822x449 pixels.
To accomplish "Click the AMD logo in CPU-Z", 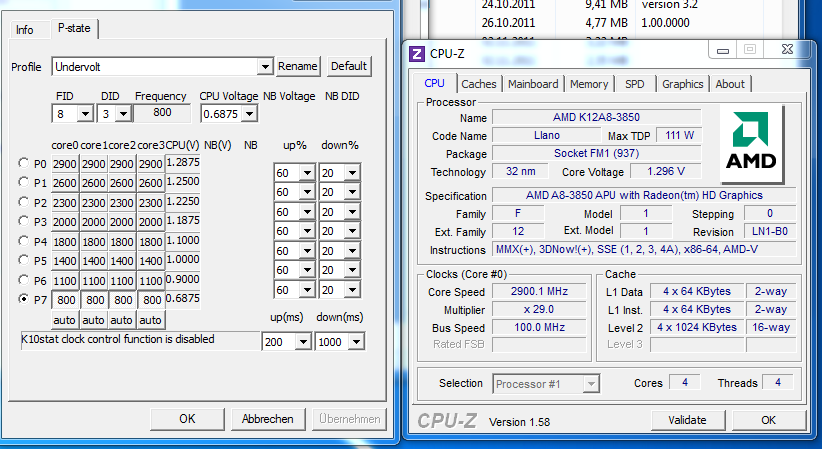I will pos(752,144).
